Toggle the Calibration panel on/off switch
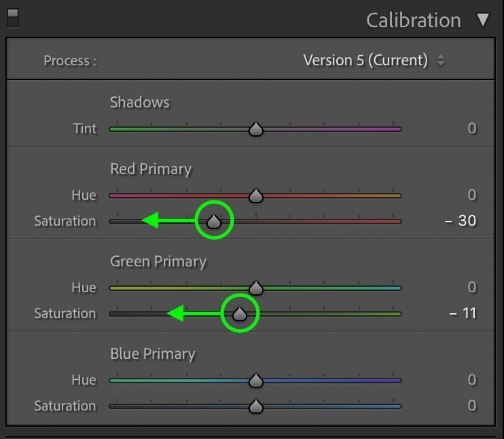 pos(13,18)
